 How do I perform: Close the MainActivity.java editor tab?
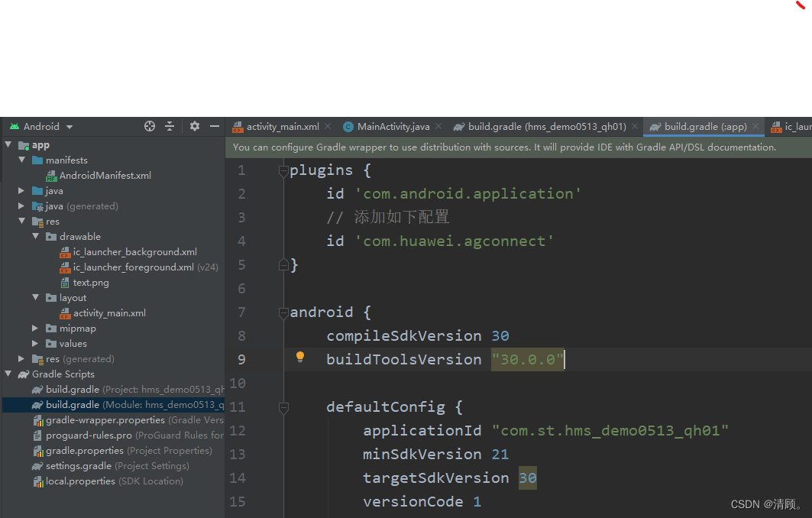point(438,126)
